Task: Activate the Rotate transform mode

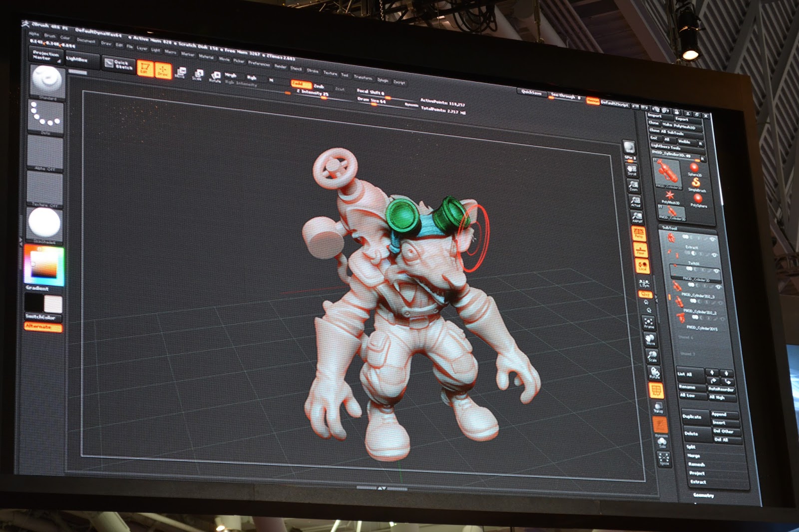Action: [215, 77]
